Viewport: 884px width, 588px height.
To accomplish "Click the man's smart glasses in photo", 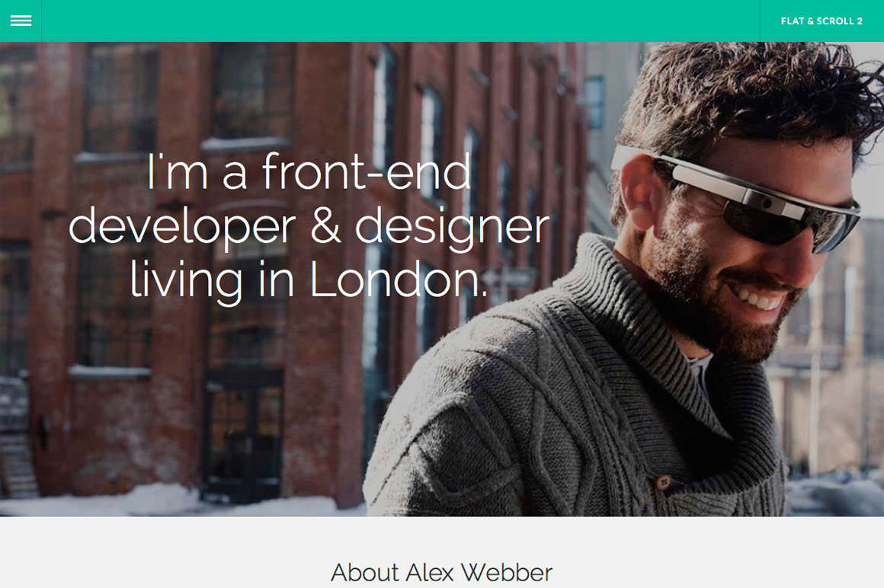I will point(738,196).
